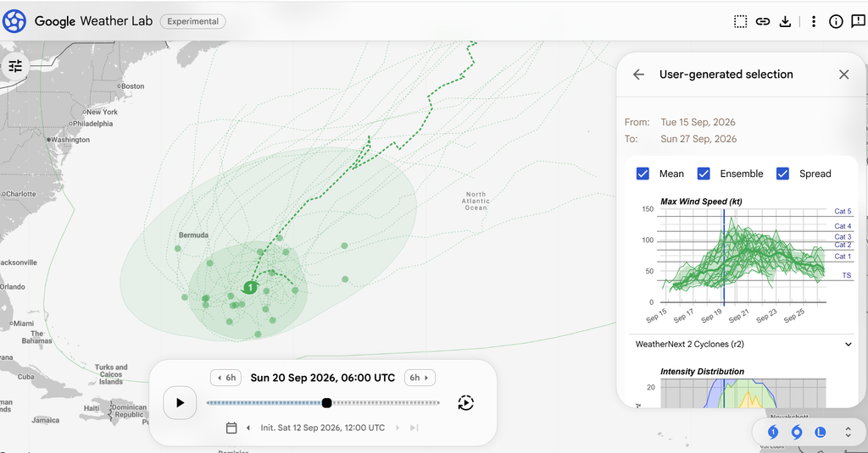This screenshot has width=868, height=453.
Task: Uncheck the Ensemble checkbox
Action: pos(704,174)
